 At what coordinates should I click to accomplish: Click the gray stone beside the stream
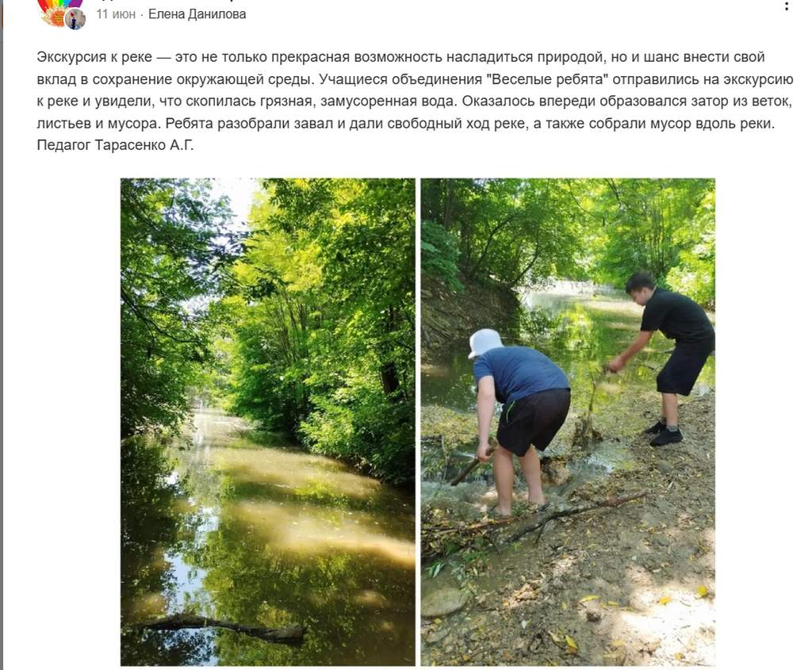444,602
